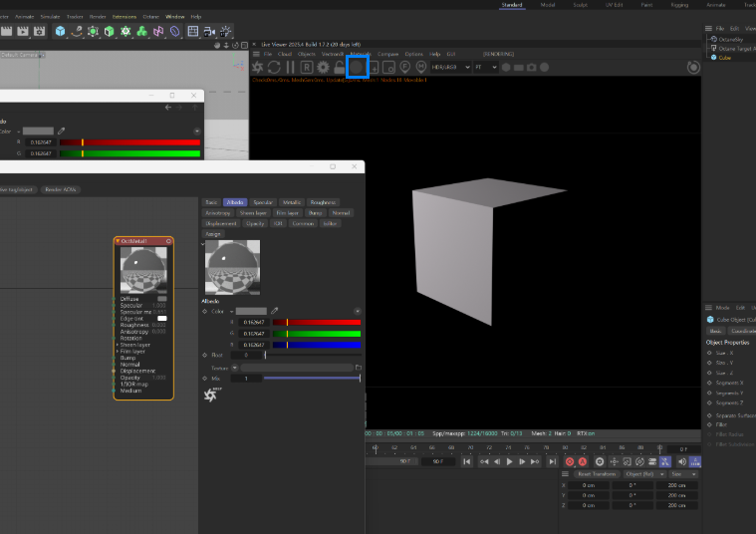Restart render with the refresh icon

coord(274,67)
